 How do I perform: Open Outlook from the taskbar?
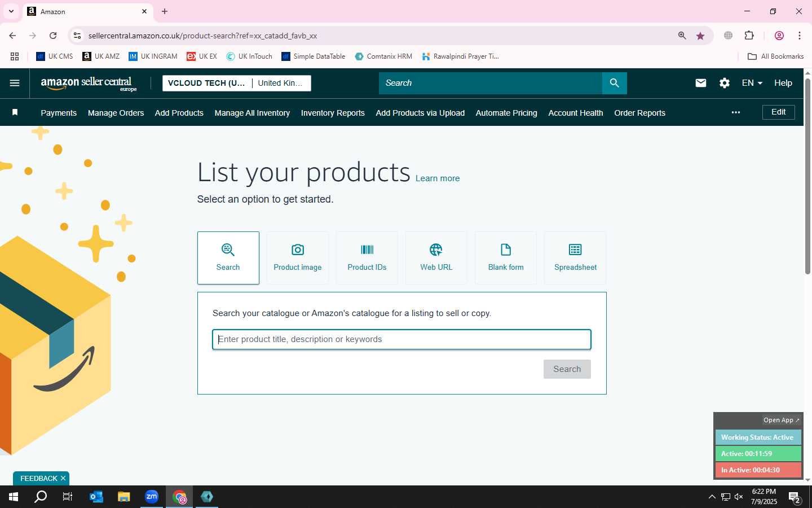click(x=96, y=497)
